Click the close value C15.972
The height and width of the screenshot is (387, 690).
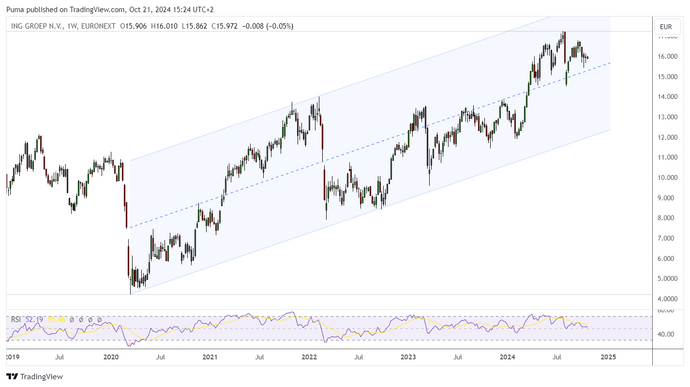click(x=224, y=26)
